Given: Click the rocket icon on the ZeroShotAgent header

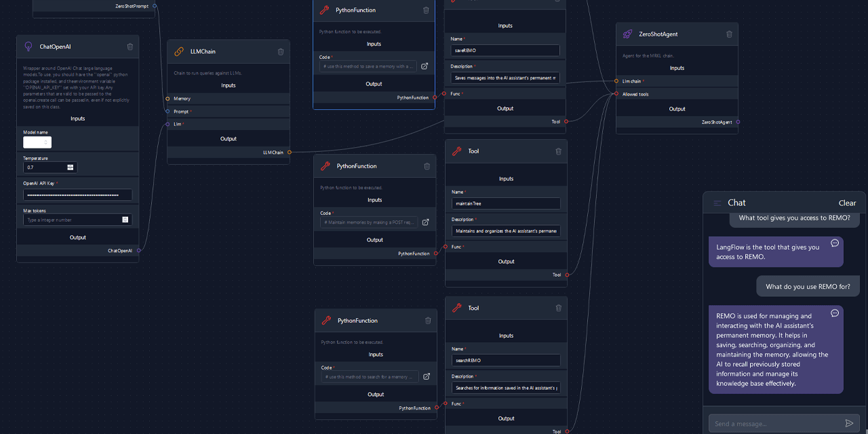Looking at the screenshot, I should point(625,33).
